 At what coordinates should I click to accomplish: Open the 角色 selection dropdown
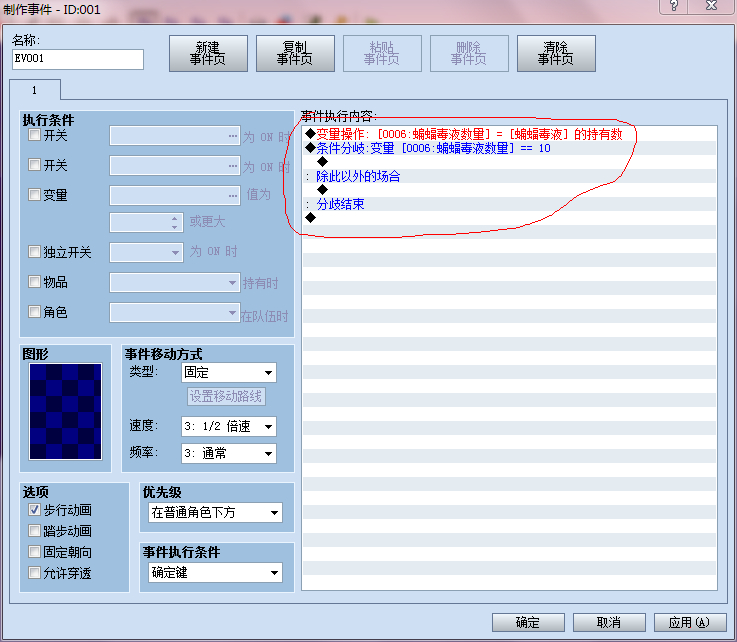click(175, 313)
